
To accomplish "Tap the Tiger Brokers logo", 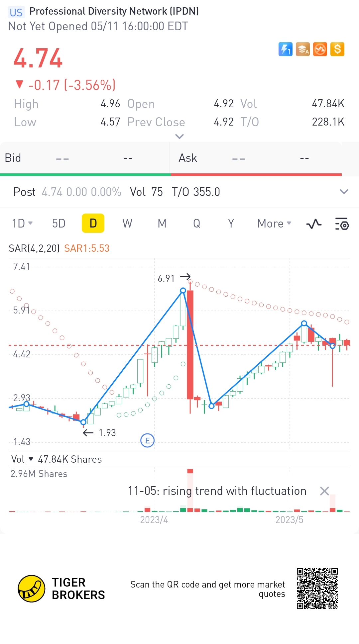I will point(32,589).
